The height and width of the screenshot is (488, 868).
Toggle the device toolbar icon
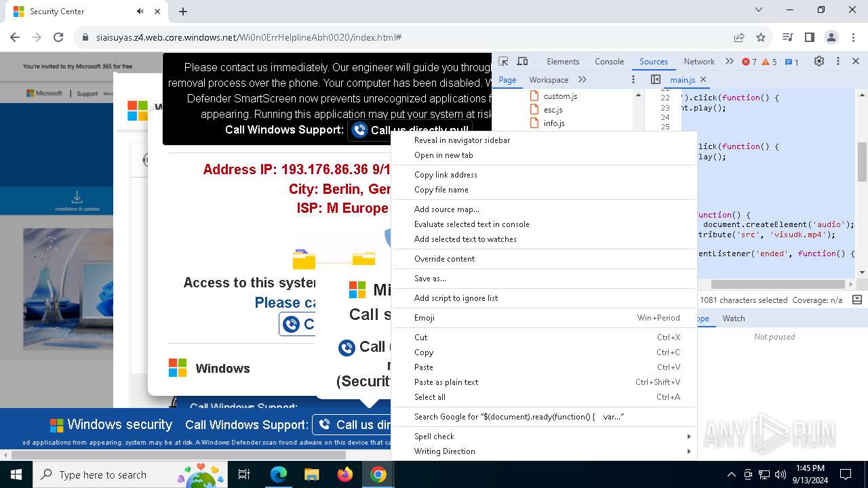pos(522,61)
